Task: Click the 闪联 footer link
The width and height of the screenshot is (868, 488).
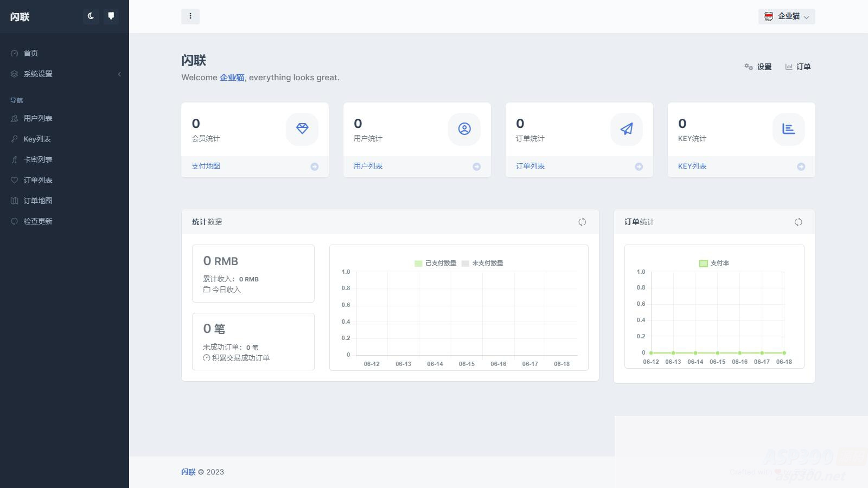Action: pos(188,472)
